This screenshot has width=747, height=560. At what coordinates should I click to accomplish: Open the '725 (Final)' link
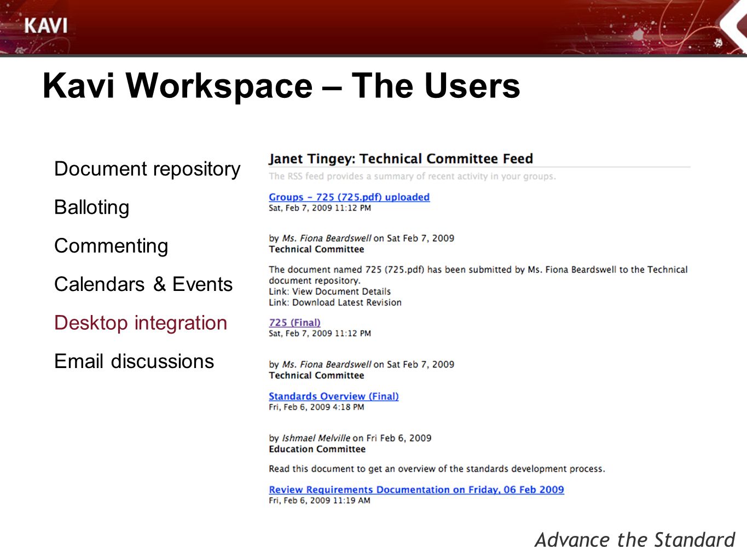(x=294, y=323)
